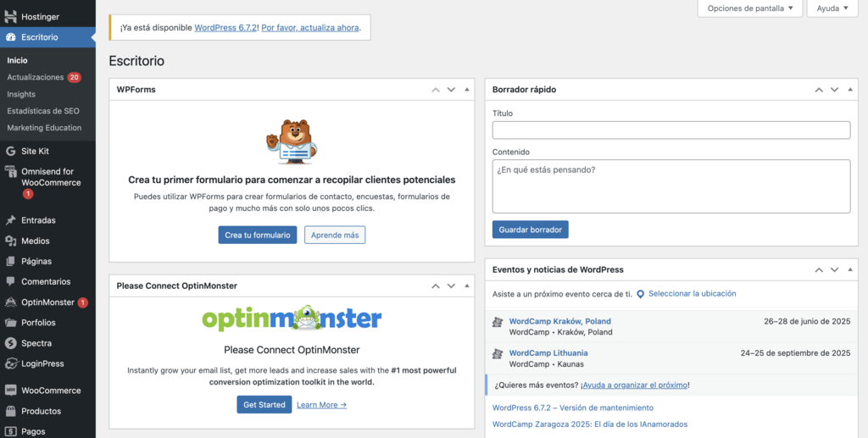Click the Entradas pushpin icon
Viewport: 868px width, 438px height.
(10, 220)
